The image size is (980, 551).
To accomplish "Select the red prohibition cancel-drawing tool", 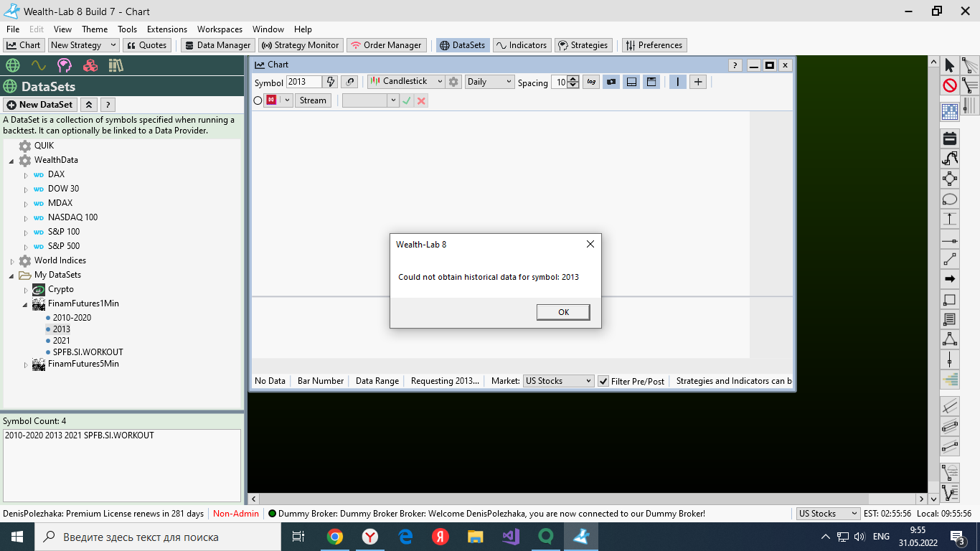I will point(950,86).
